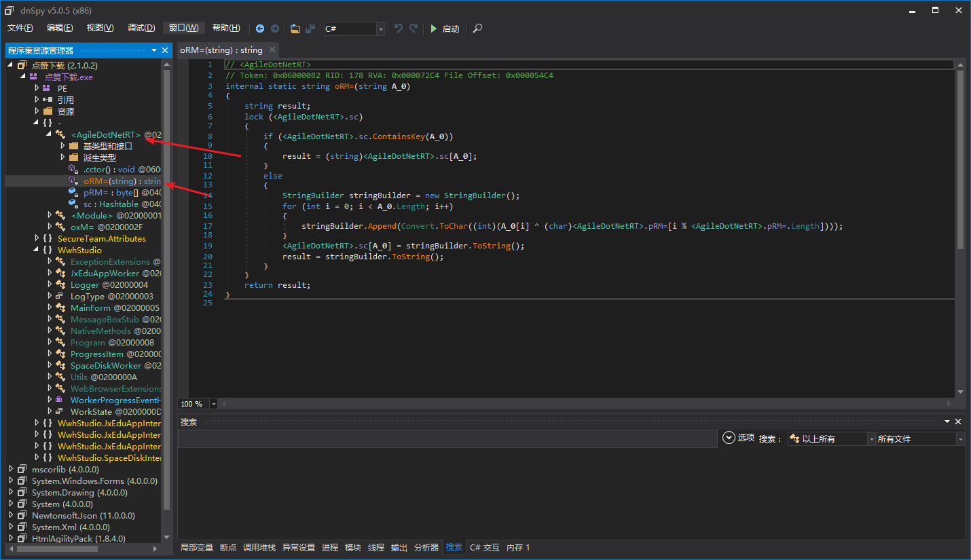The width and height of the screenshot is (971, 560).
Task: Switch to the 断点 breakpoints tab
Action: click(x=228, y=547)
